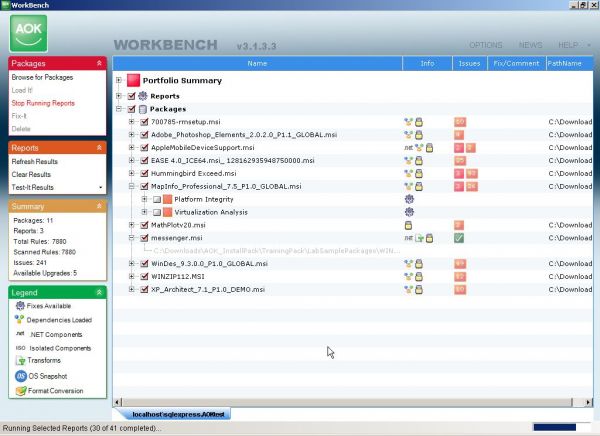Click the horizontal scrollbar left arrow
This screenshot has height=436, width=600.
tap(117, 402)
